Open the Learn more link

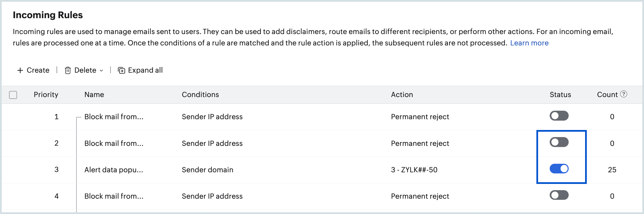click(529, 43)
